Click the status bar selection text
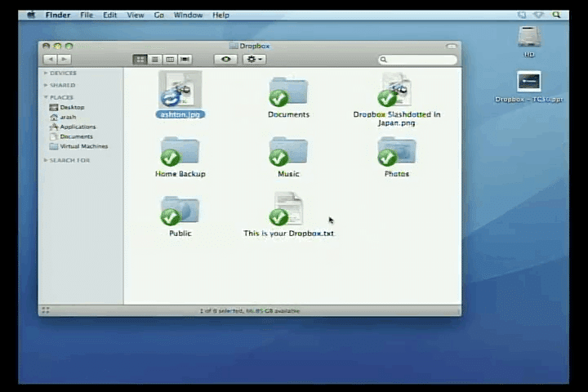This screenshot has width=588, height=392. [x=250, y=310]
